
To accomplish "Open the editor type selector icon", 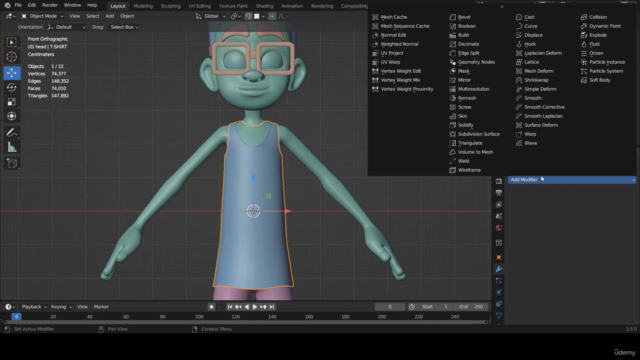I will tap(10, 16).
